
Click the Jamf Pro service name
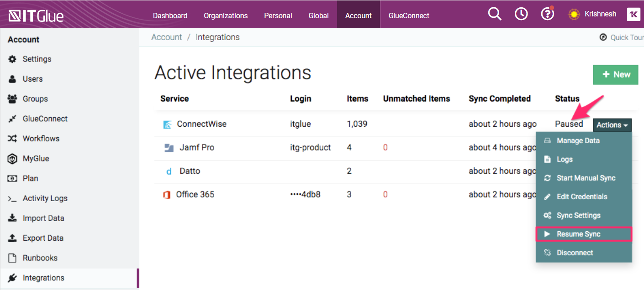pyautogui.click(x=197, y=147)
